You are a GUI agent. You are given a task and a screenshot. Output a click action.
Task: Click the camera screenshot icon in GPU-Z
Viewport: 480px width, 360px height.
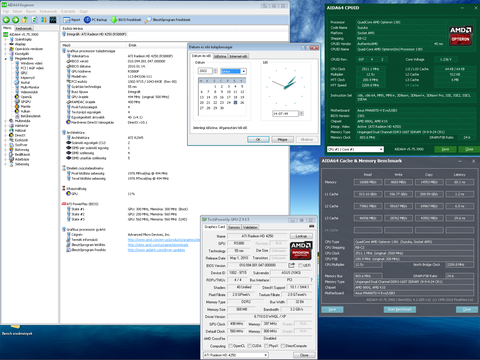[x=311, y=226]
